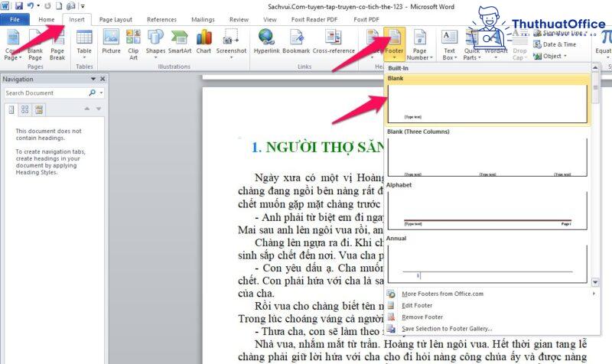This screenshot has height=364, width=612.
Task: Open the File tab
Action: pos(15,20)
